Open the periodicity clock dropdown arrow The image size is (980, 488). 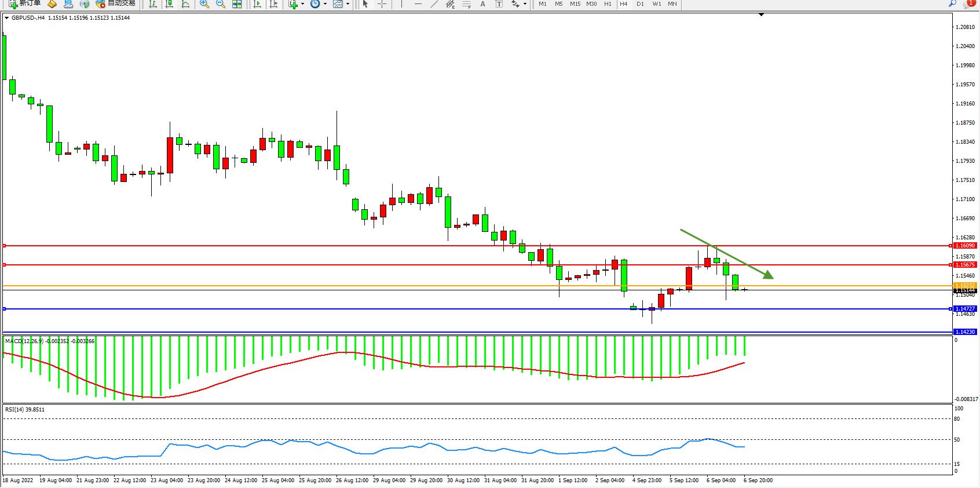click(325, 4)
